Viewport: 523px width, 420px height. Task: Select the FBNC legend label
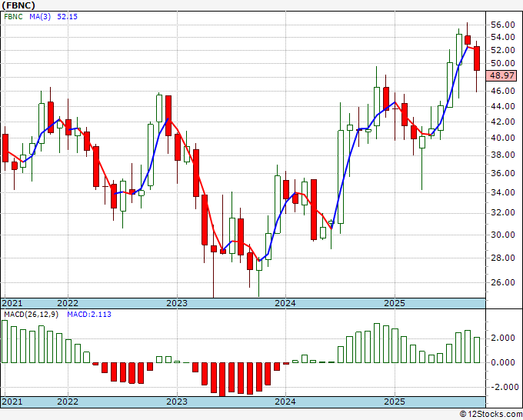coord(13,16)
